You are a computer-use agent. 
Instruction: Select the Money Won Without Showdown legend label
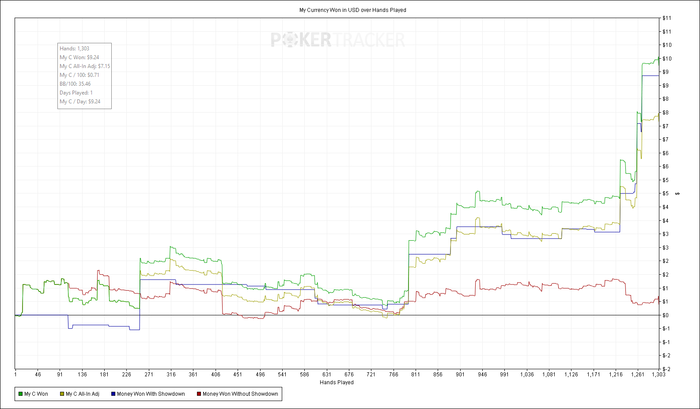(240, 394)
